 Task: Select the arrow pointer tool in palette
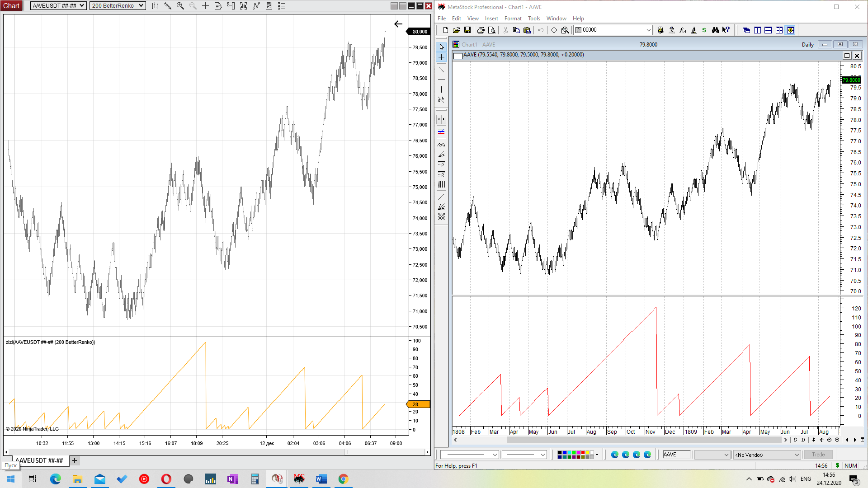coord(441,47)
